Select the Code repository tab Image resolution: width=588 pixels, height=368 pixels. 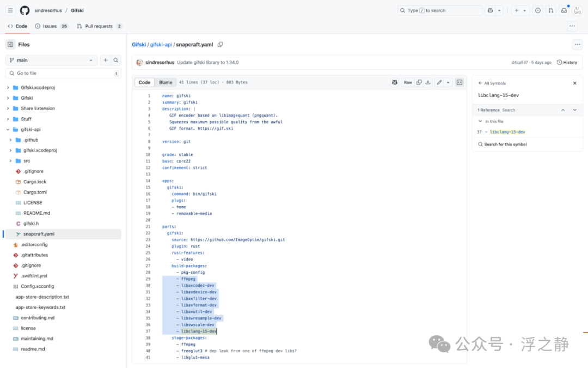coord(17,26)
